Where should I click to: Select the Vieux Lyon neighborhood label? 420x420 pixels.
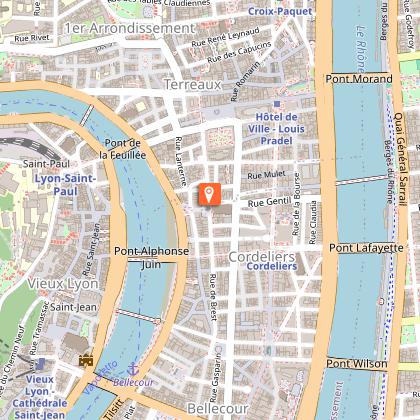click(63, 284)
